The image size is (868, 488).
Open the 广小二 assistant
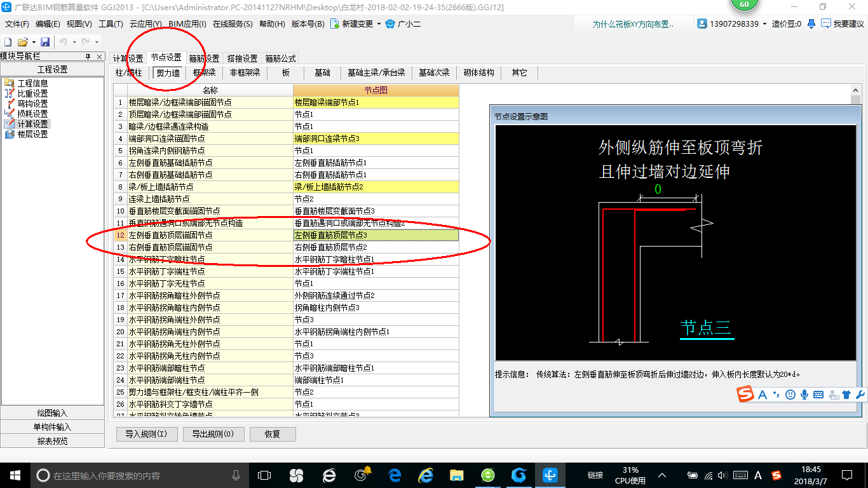tap(403, 24)
